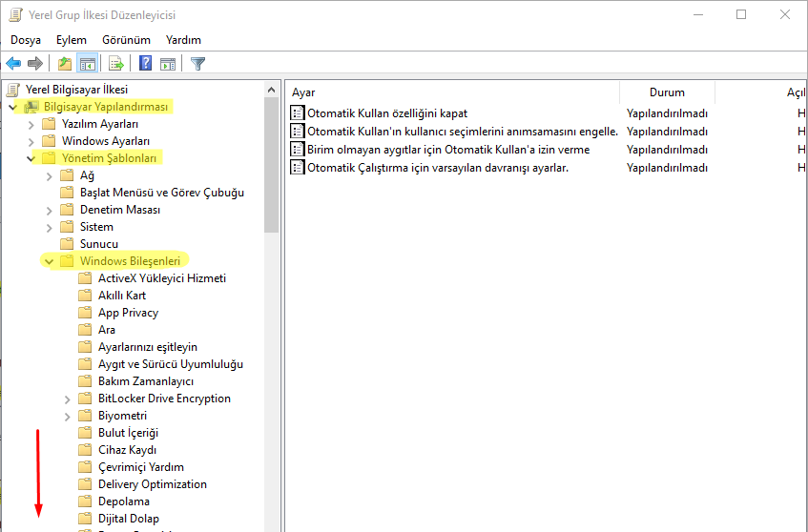Expand the Yazılım Ayarları node

pos(31,125)
